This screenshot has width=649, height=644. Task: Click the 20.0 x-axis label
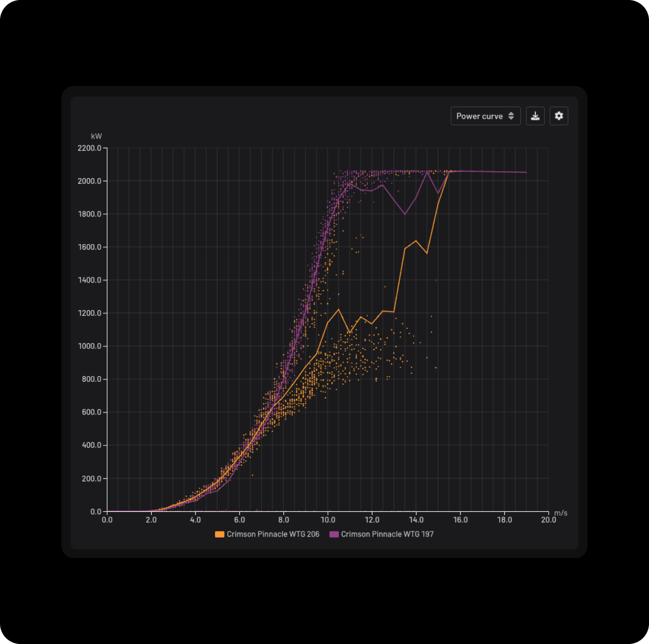coord(549,520)
